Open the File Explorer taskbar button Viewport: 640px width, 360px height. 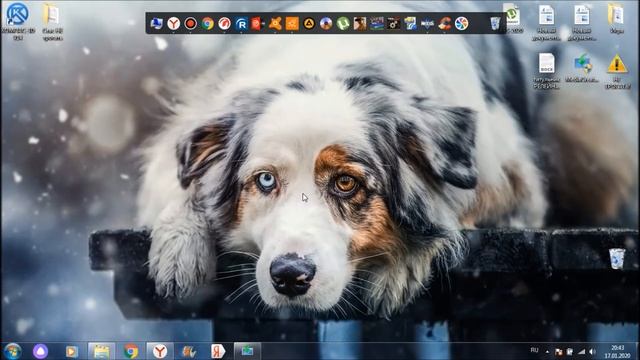pos(101,351)
